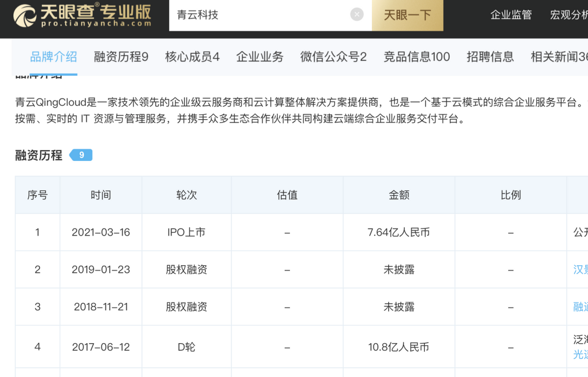Click 股权融资 in the 2018-11-21 row
This screenshot has width=588, height=377.
[186, 307]
